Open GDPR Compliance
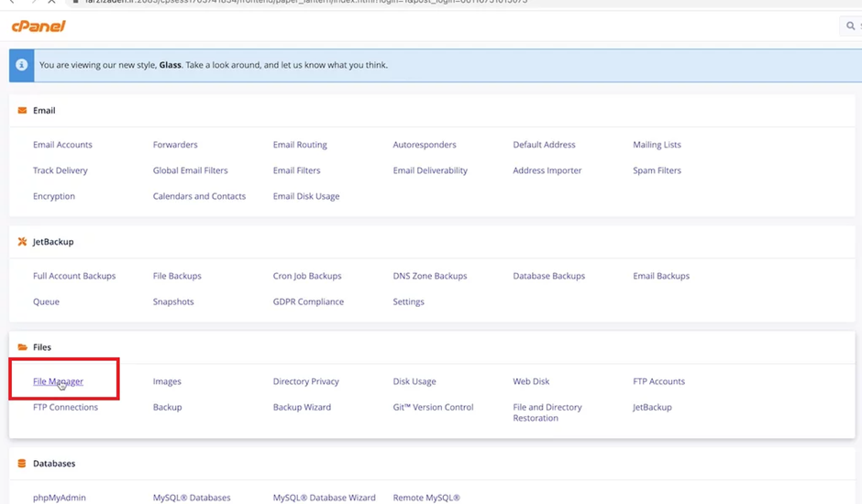The image size is (862, 504). tap(308, 301)
